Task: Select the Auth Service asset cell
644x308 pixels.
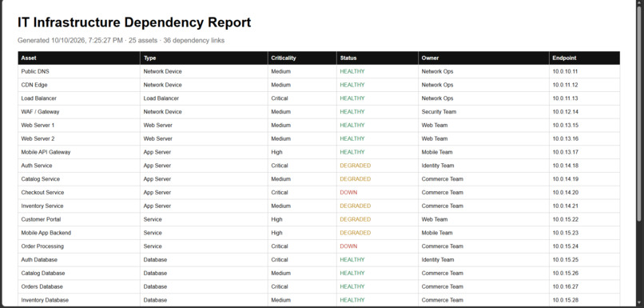Action: [79, 166]
